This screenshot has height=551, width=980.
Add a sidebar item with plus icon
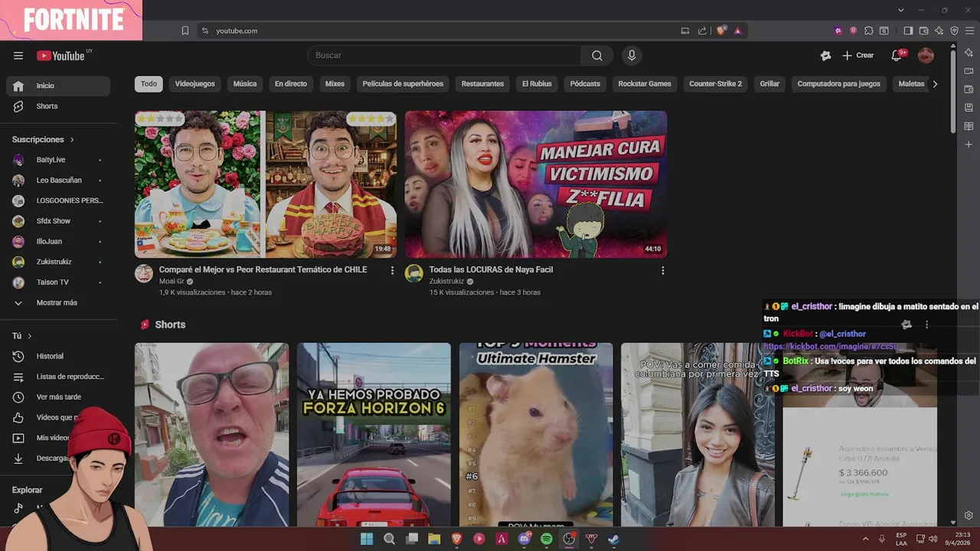point(969,144)
